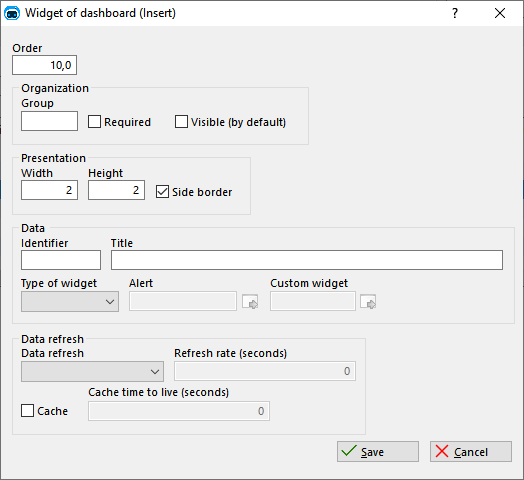Click into the Width field
Screen dimensions: 524x480
coord(49,190)
